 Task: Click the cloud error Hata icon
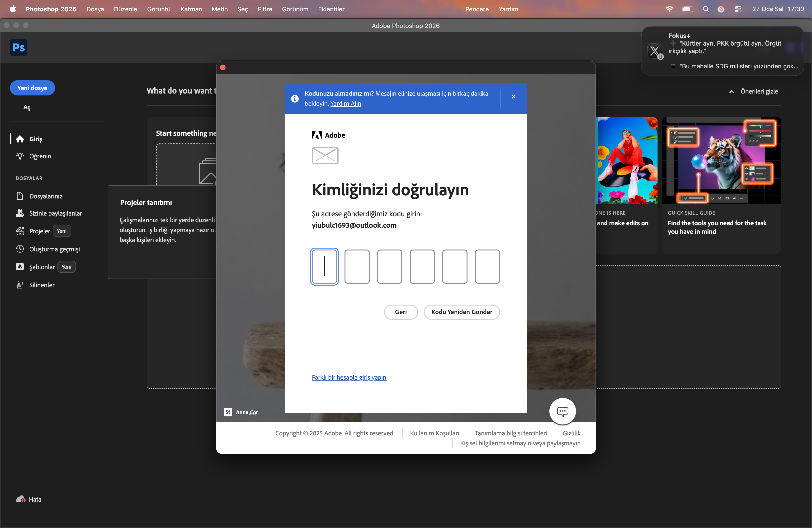click(20, 499)
